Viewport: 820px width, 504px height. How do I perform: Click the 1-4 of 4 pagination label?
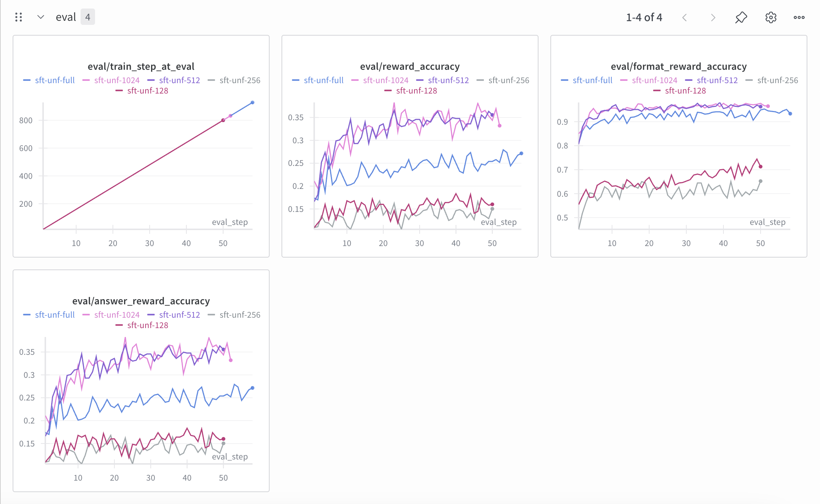coord(644,17)
